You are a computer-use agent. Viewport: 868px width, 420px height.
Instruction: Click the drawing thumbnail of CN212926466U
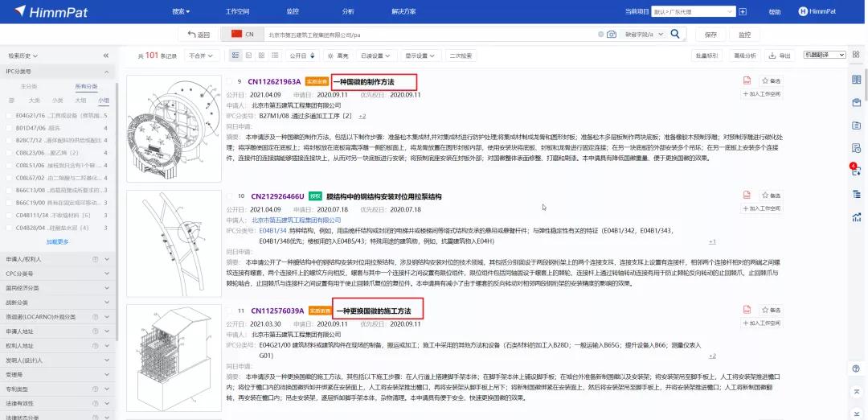pos(174,243)
